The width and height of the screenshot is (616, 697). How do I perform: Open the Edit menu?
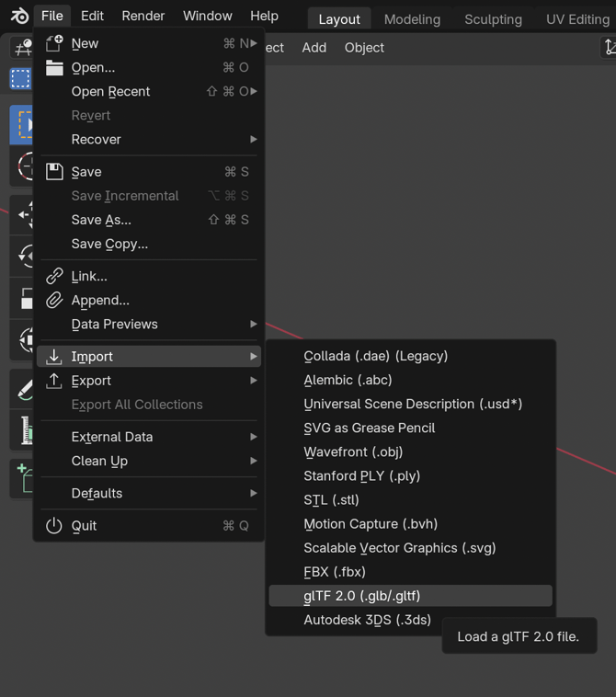pyautogui.click(x=92, y=16)
